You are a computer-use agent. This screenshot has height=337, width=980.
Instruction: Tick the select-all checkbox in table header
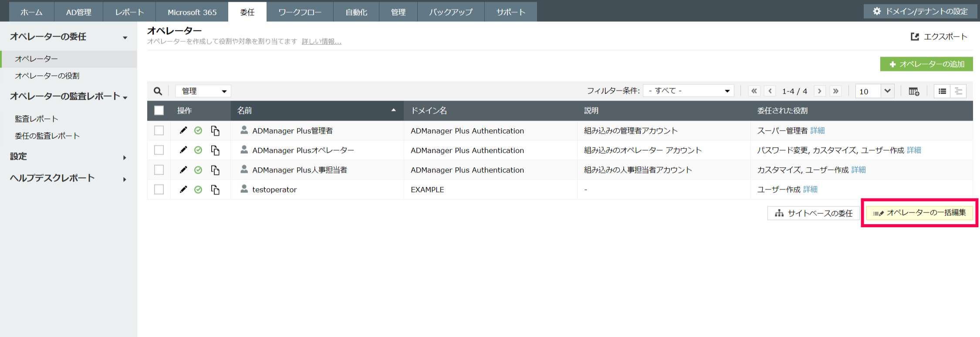point(159,111)
